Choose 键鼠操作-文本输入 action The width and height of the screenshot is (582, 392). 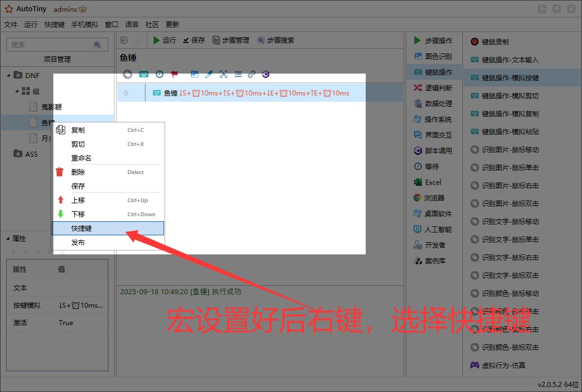pos(505,60)
